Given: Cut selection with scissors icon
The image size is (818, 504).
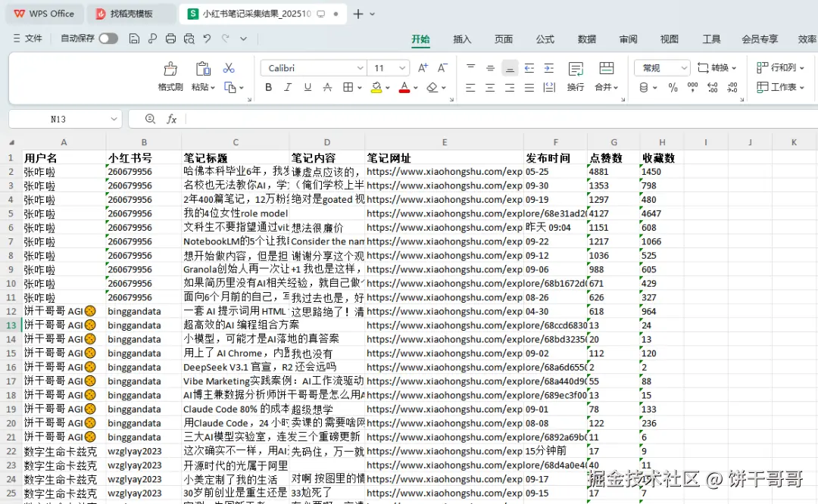Looking at the screenshot, I should [229, 68].
